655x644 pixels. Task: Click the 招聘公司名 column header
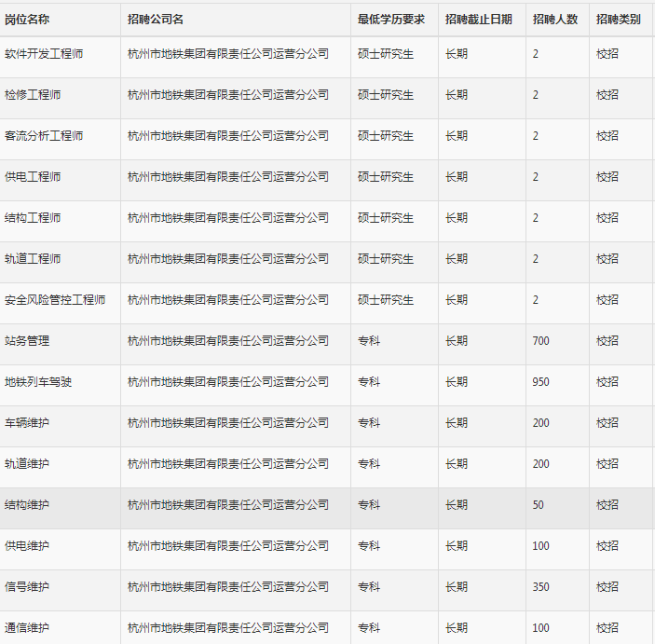pyautogui.click(x=156, y=20)
